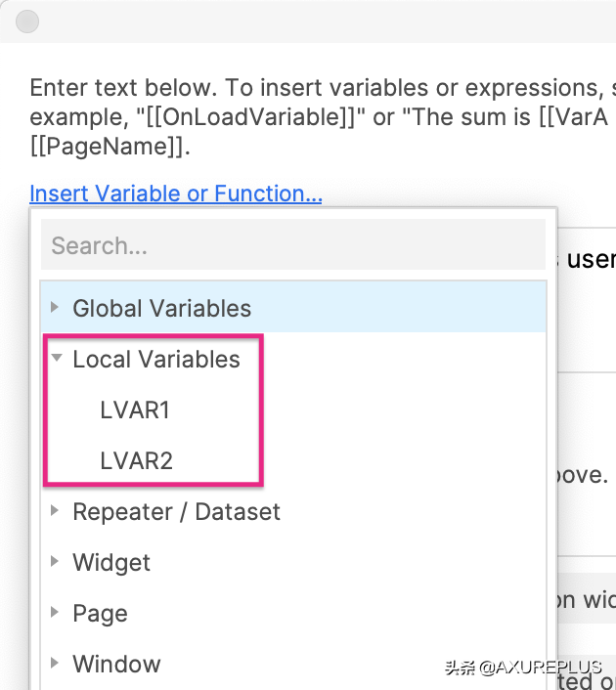Expand the Page category triangle
Screen dimensions: 616x690
(56, 613)
